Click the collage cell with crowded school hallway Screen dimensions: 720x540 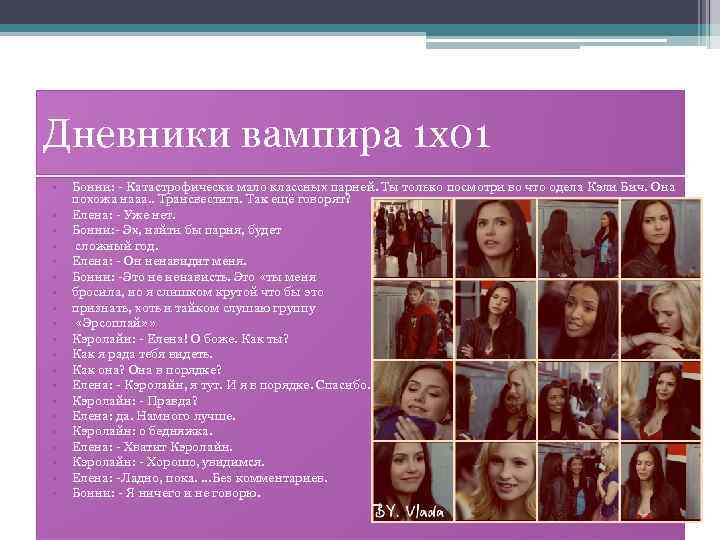[413, 238]
